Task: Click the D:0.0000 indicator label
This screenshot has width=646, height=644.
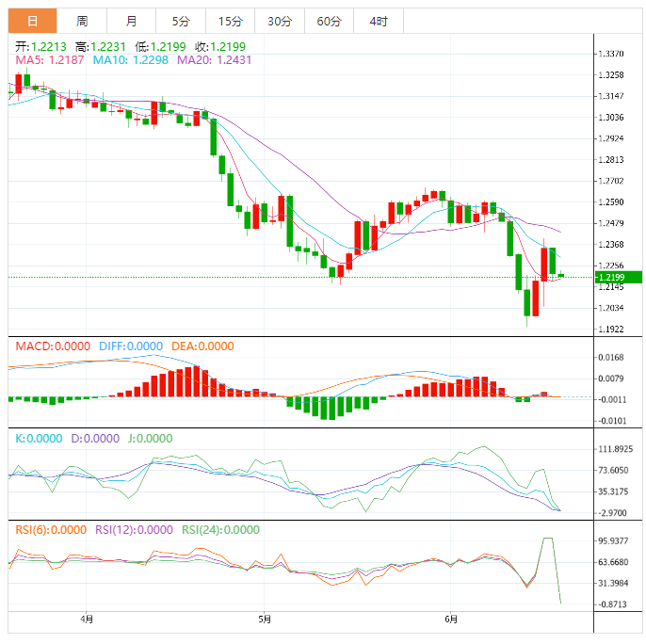Action: click(x=95, y=439)
